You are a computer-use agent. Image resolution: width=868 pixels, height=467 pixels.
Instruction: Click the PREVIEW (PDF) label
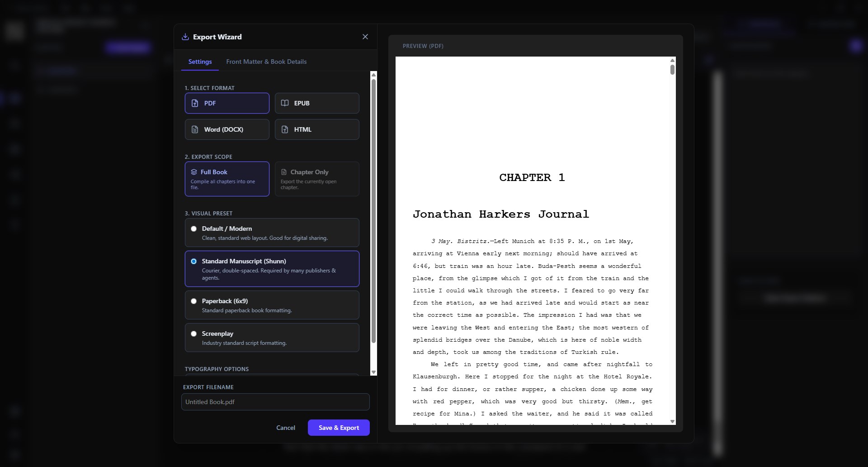(423, 46)
